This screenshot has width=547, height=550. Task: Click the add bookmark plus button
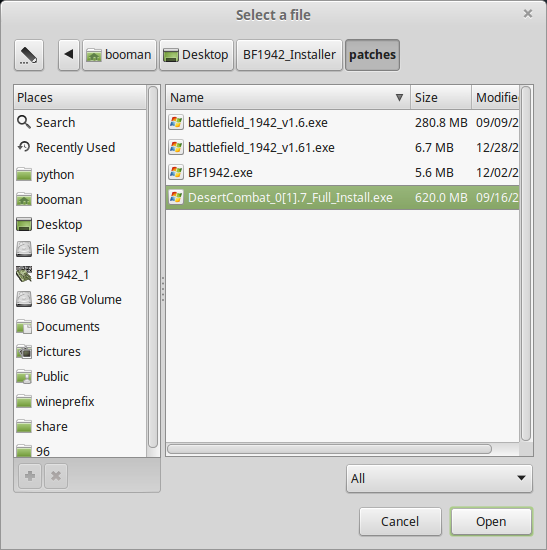[30, 476]
